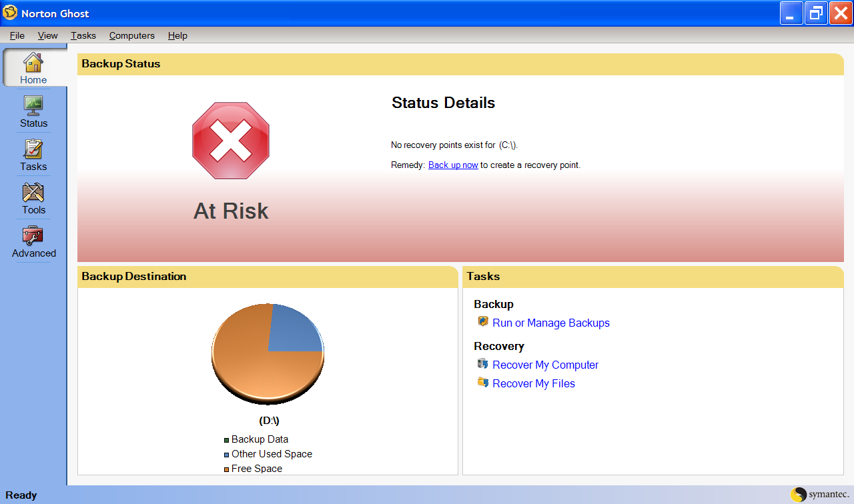Click the red At Risk status icon
Viewport: 854px width, 504px height.
[231, 141]
